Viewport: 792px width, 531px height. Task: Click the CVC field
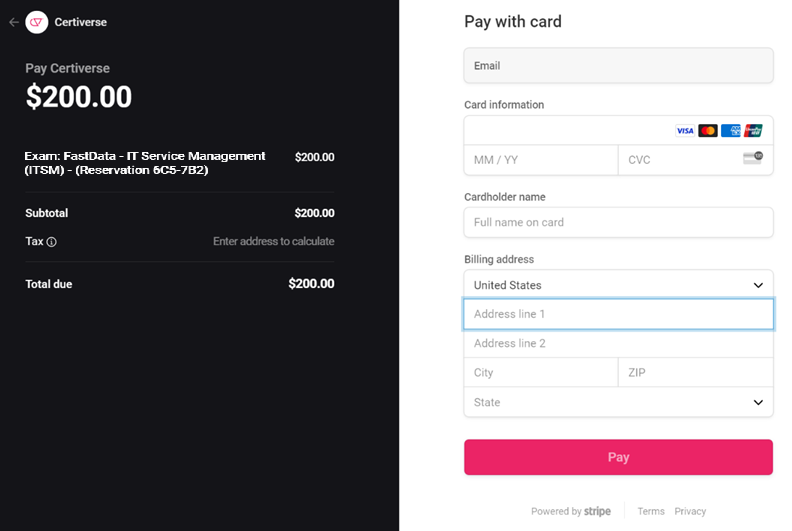tap(696, 160)
